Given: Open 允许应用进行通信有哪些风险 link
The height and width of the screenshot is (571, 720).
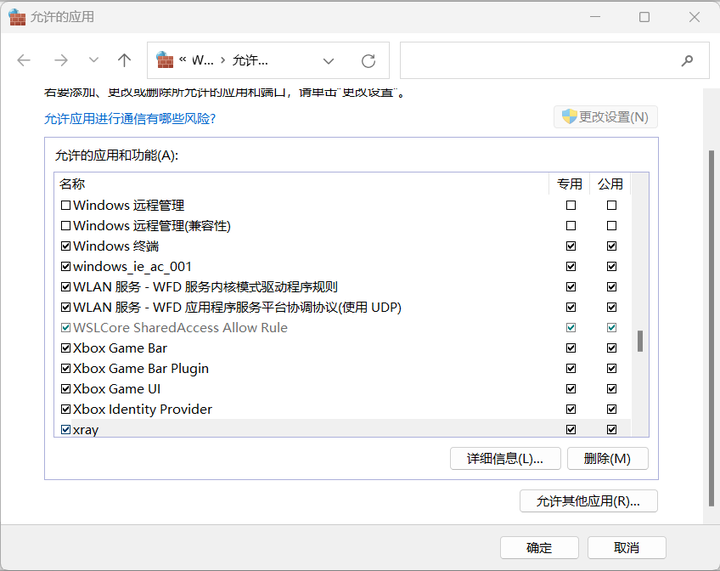Looking at the screenshot, I should [130, 119].
